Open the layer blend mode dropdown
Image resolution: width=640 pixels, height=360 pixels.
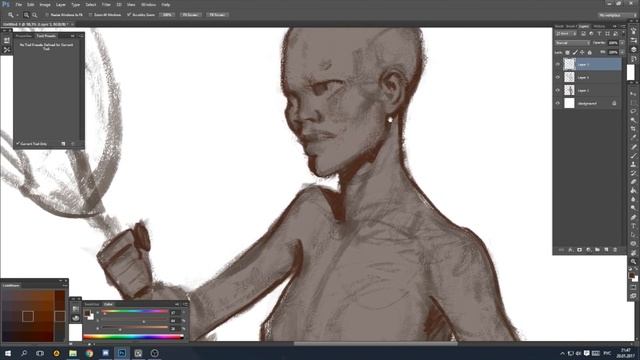tap(572, 43)
